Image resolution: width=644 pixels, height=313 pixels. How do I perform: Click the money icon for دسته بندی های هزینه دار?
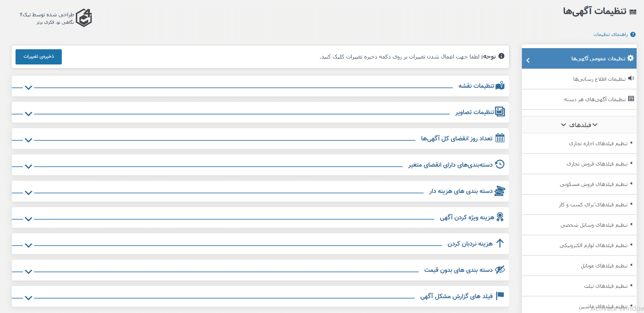pyautogui.click(x=500, y=191)
